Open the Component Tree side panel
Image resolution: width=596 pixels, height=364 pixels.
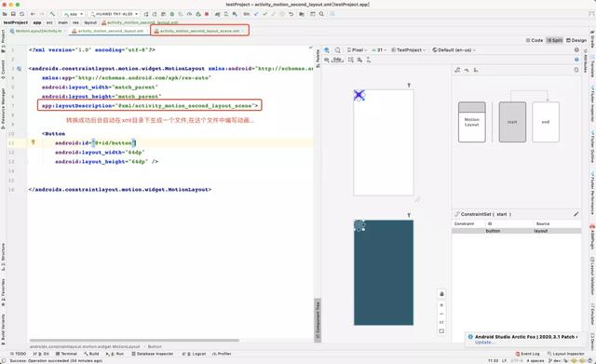pos(318,320)
